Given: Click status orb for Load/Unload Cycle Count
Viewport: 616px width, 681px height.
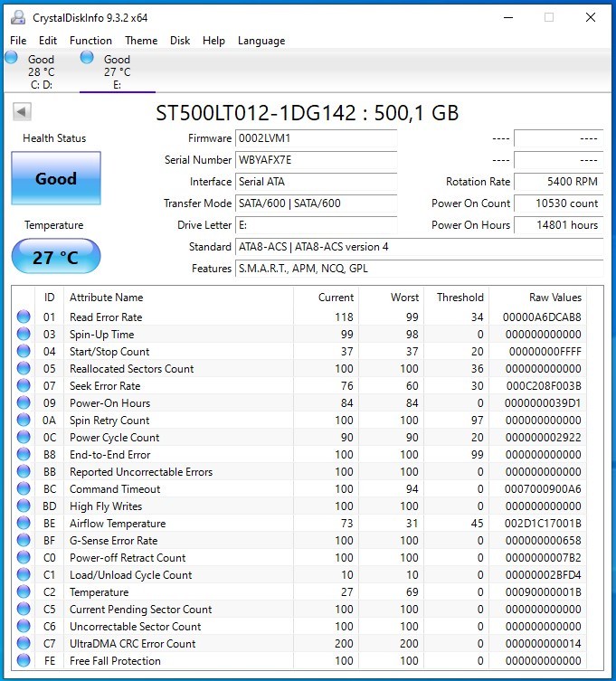Looking at the screenshot, I should 24,574.
